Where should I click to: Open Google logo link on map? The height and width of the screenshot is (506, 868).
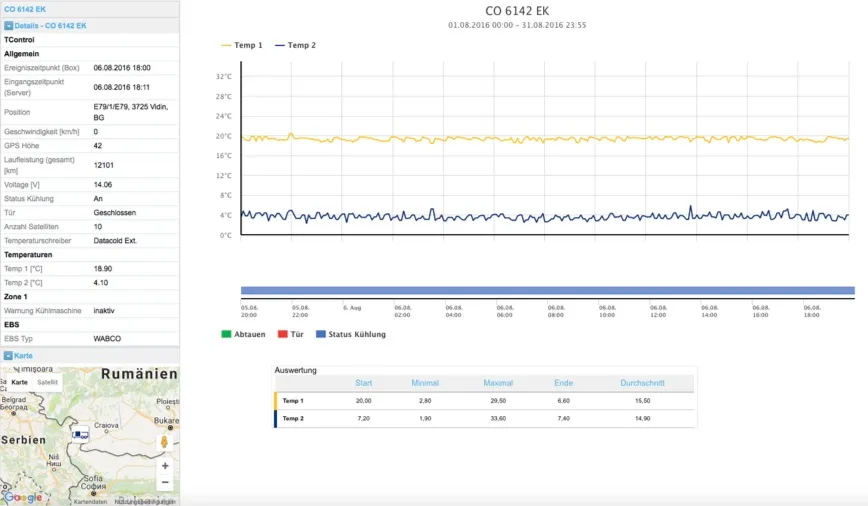click(23, 497)
